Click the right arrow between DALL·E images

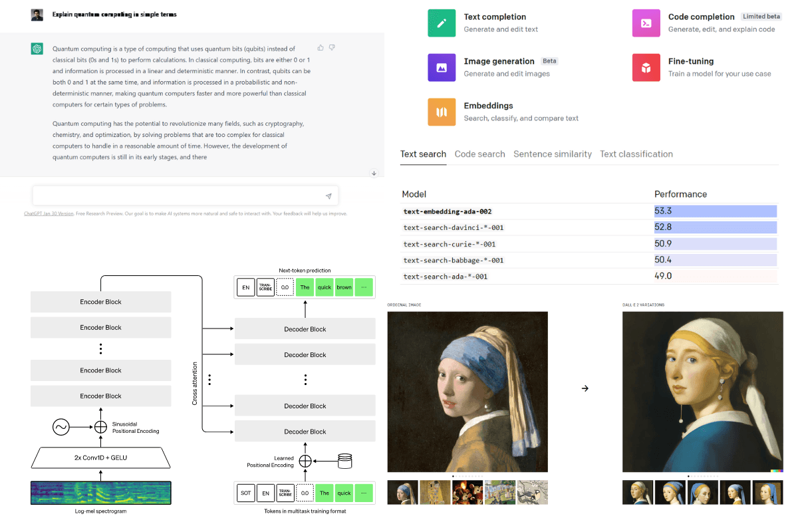(x=585, y=388)
